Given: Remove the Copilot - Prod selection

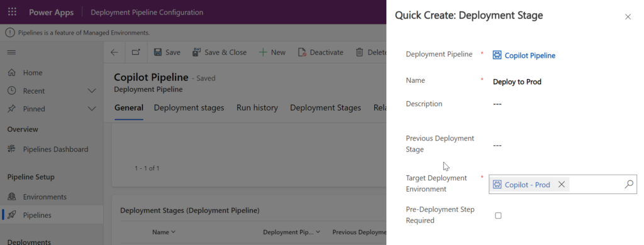Looking at the screenshot, I should [562, 185].
